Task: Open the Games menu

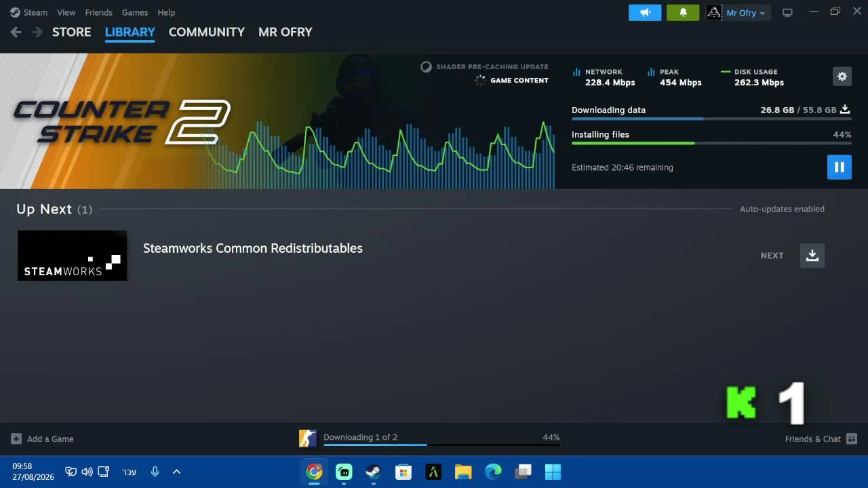Action: pyautogui.click(x=135, y=12)
